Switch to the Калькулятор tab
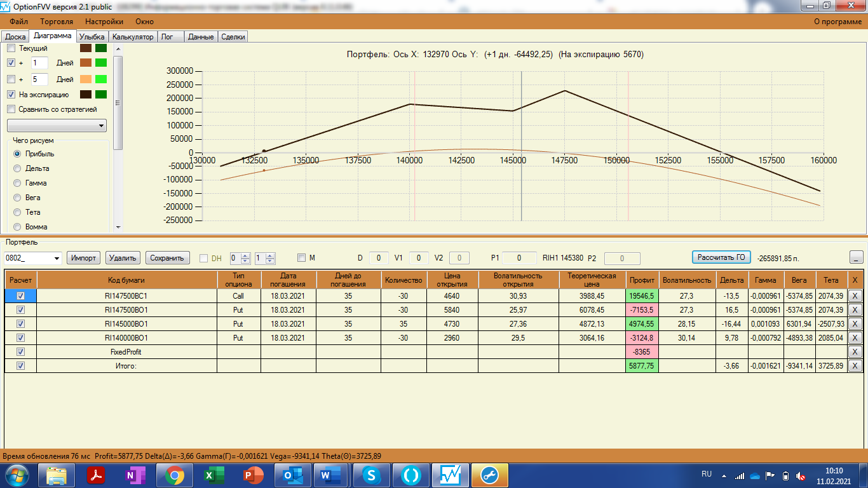This screenshot has height=488, width=868. pyautogui.click(x=133, y=37)
